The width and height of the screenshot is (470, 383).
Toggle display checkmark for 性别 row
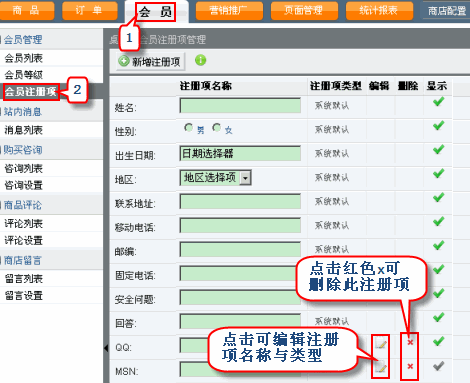tap(439, 126)
